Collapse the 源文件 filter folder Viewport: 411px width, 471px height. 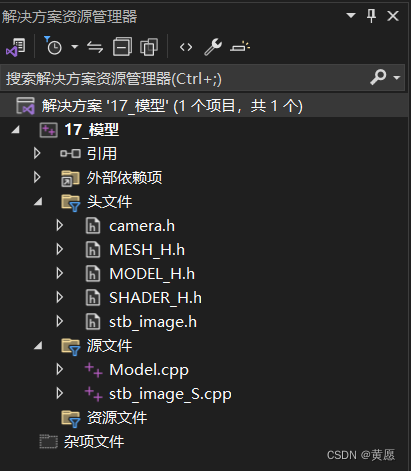click(38, 345)
